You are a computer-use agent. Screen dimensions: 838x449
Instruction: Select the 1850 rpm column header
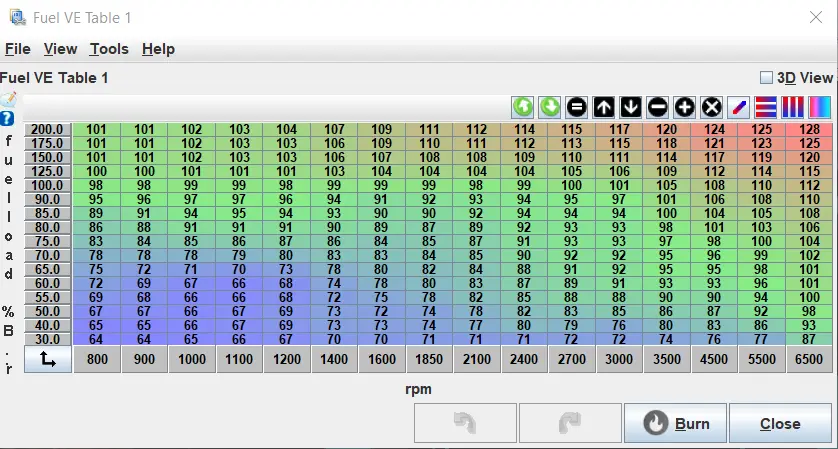(429, 359)
